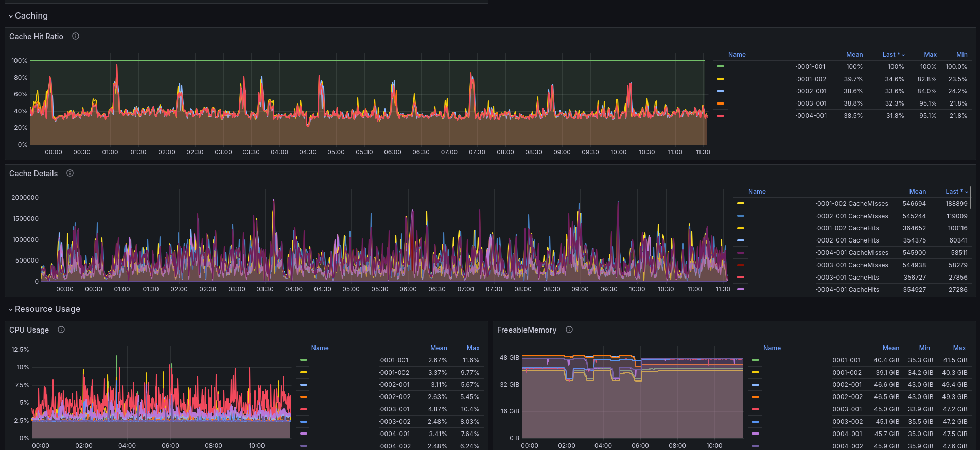Click the Cache Details info icon
This screenshot has width=980, height=450.
click(x=70, y=174)
